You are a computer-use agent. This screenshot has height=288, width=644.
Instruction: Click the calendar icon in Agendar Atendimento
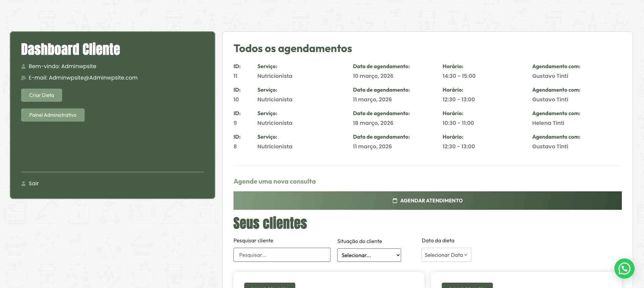pos(395,200)
